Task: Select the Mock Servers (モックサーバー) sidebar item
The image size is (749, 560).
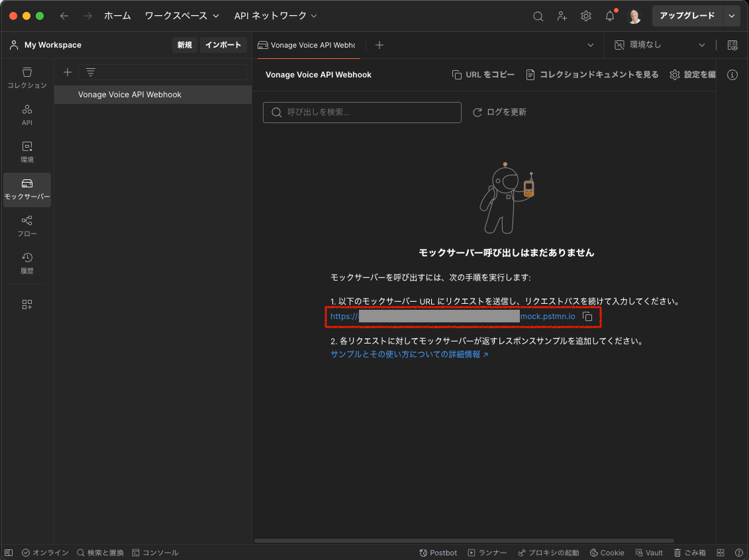Action: coord(26,189)
